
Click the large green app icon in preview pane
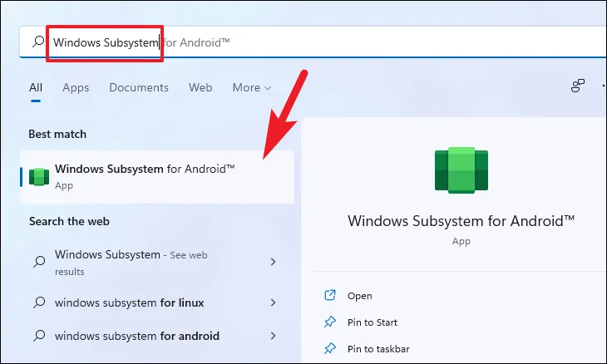[x=461, y=170]
